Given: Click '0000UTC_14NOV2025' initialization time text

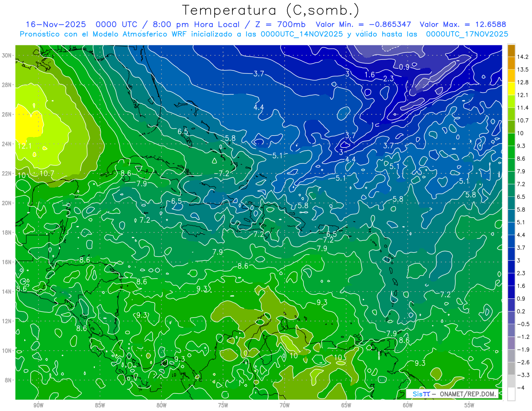Looking at the screenshot, I should click(x=302, y=34).
